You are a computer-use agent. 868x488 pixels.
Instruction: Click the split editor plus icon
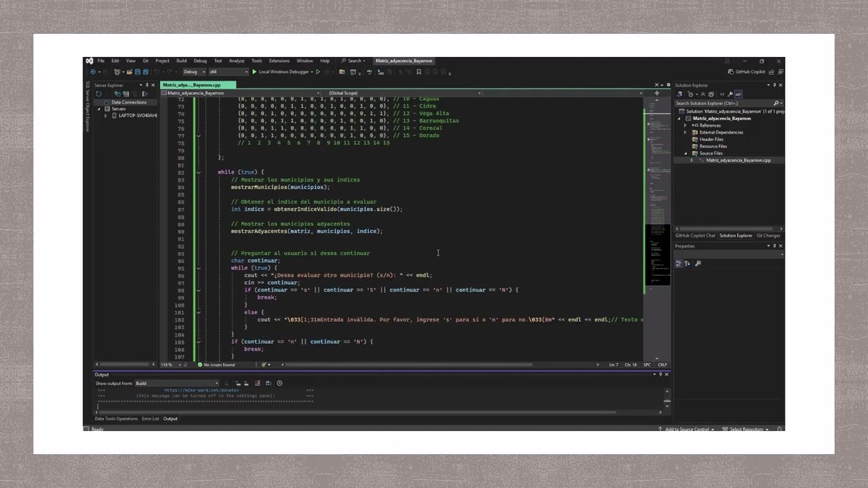pyautogui.click(x=656, y=93)
